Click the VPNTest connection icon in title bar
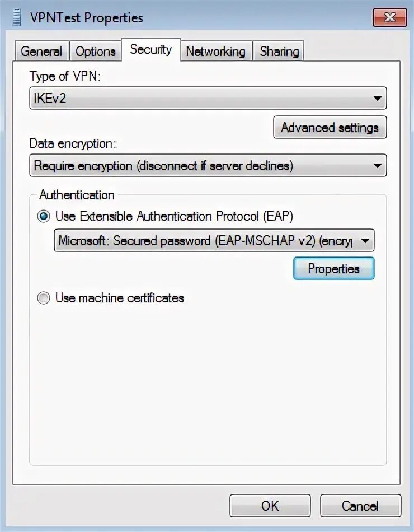This screenshot has width=414, height=532. (17, 18)
